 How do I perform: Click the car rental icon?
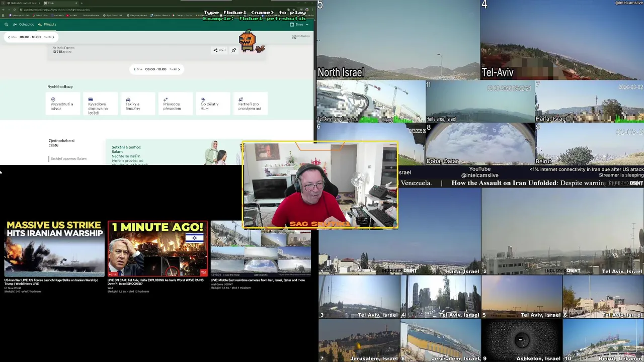pos(240,100)
